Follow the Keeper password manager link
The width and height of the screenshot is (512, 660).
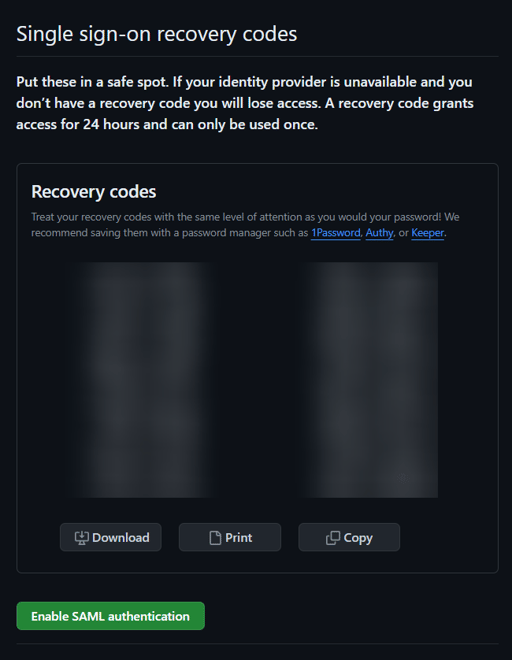tap(427, 233)
